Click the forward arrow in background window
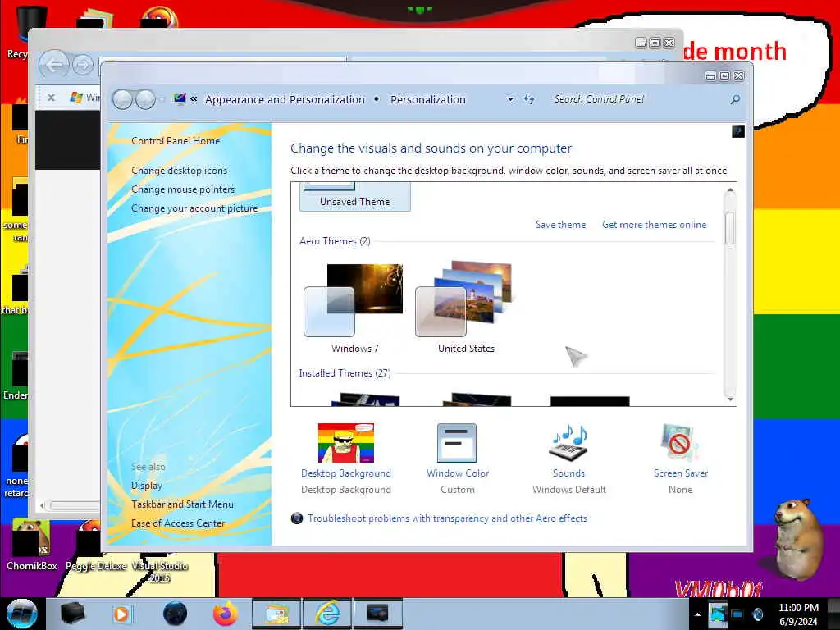Image resolution: width=840 pixels, height=630 pixels. click(83, 65)
